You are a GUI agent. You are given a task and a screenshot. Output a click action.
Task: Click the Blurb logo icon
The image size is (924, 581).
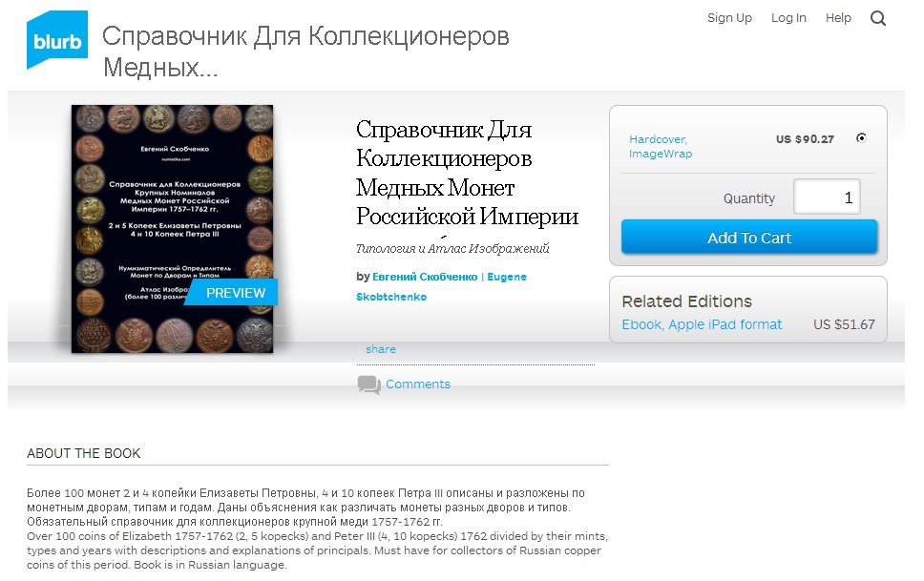(x=57, y=39)
